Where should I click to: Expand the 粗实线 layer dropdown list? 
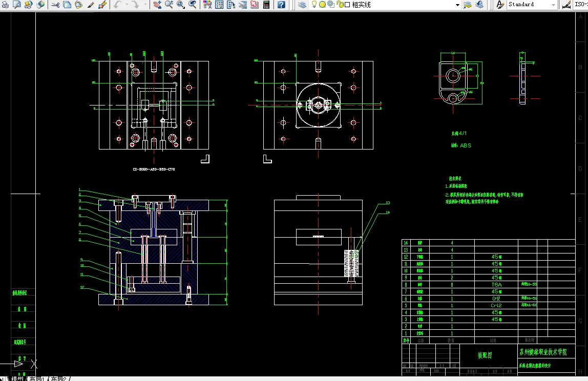click(x=457, y=5)
